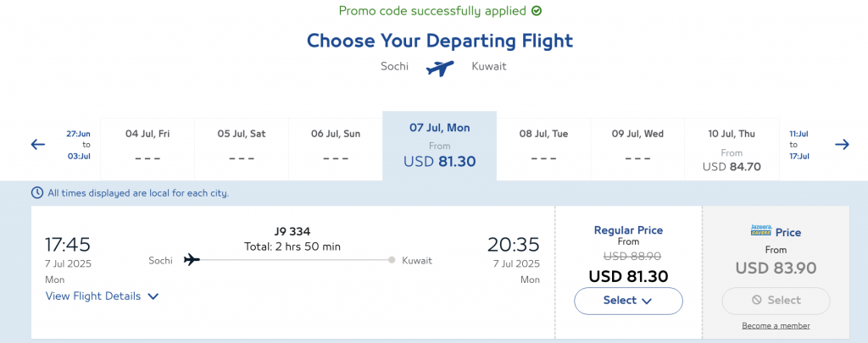Click the disabled Select button for Savers price
The height and width of the screenshot is (343, 868).
tap(776, 301)
